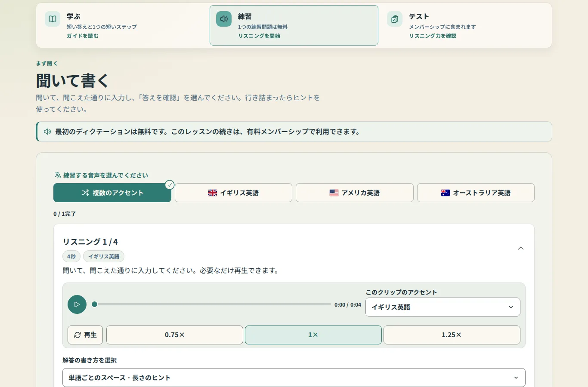
Task: Set playback speed to 1.25×
Action: tap(452, 335)
